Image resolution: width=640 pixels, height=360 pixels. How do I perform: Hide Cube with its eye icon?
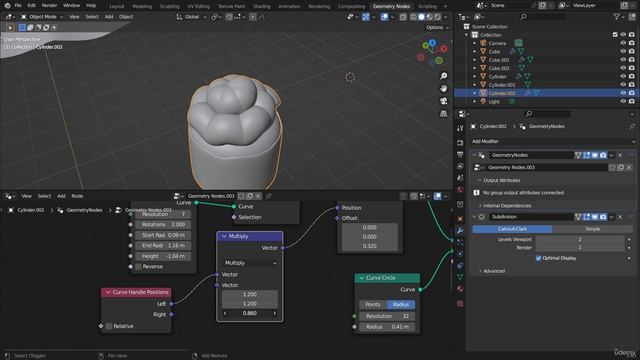(623, 51)
